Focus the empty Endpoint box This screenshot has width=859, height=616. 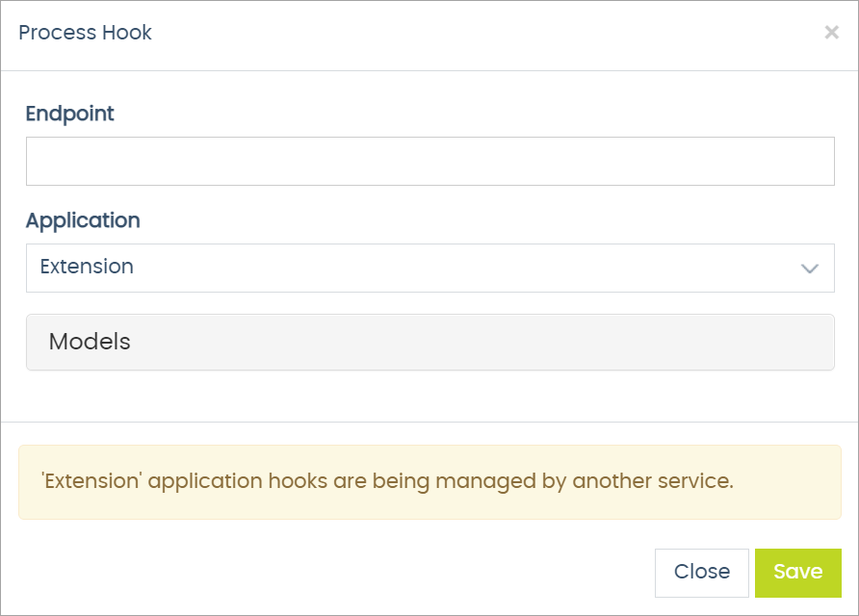pos(429,161)
